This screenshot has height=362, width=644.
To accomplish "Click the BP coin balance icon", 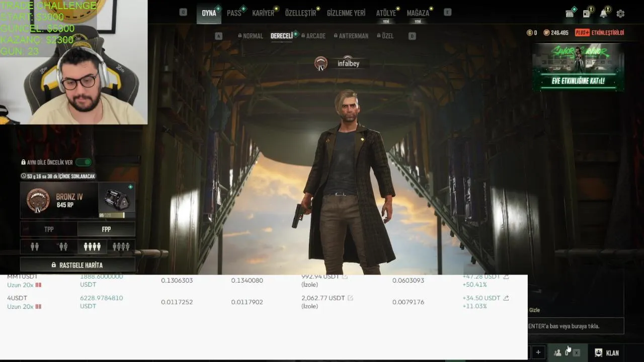I will point(546,33).
